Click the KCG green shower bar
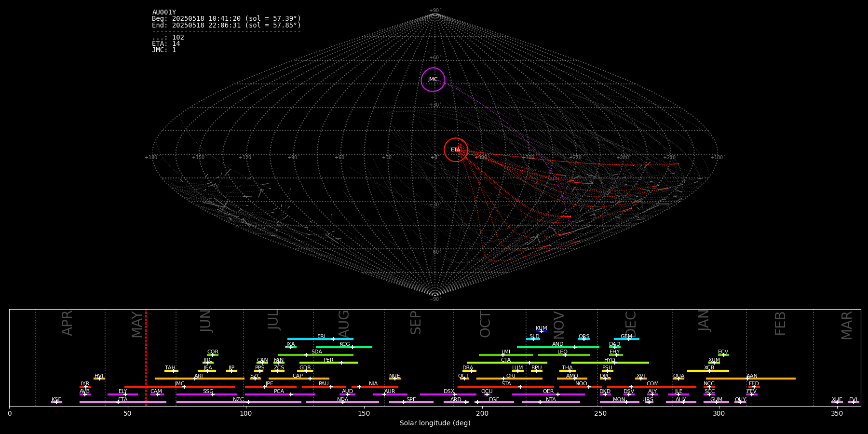The height and width of the screenshot is (434, 868). tap(344, 347)
